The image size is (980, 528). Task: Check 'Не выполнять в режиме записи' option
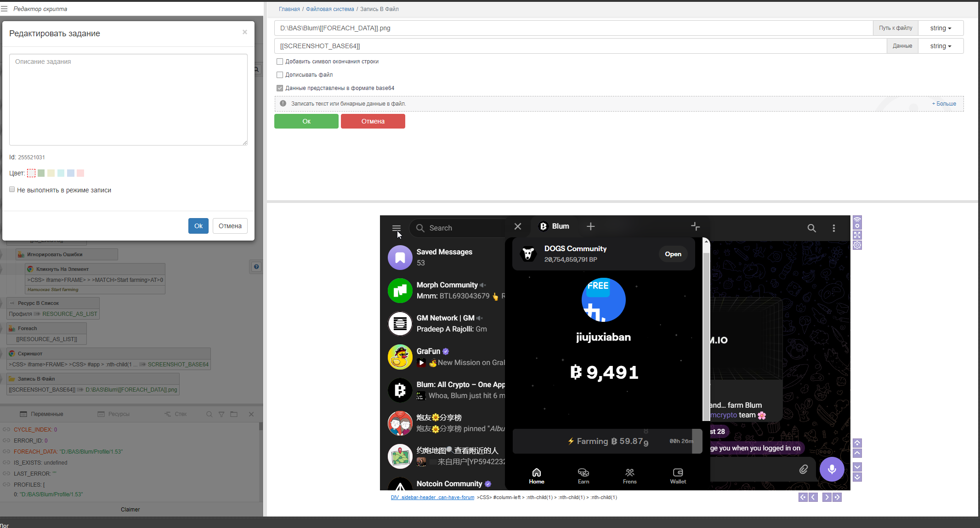(12, 190)
